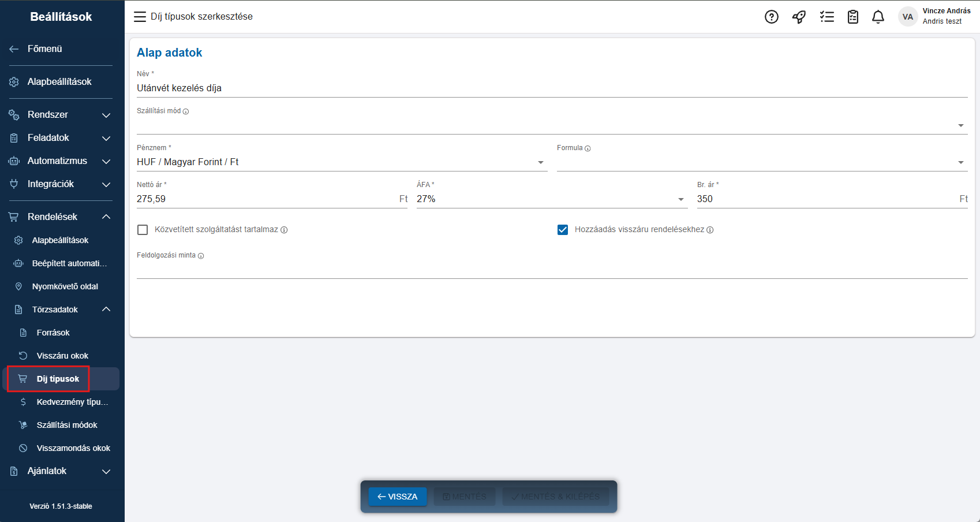980x522 pixels.
Task: Uncheck Hozzáadás visszáru rendelésekhez checkbox
Action: tap(563, 230)
